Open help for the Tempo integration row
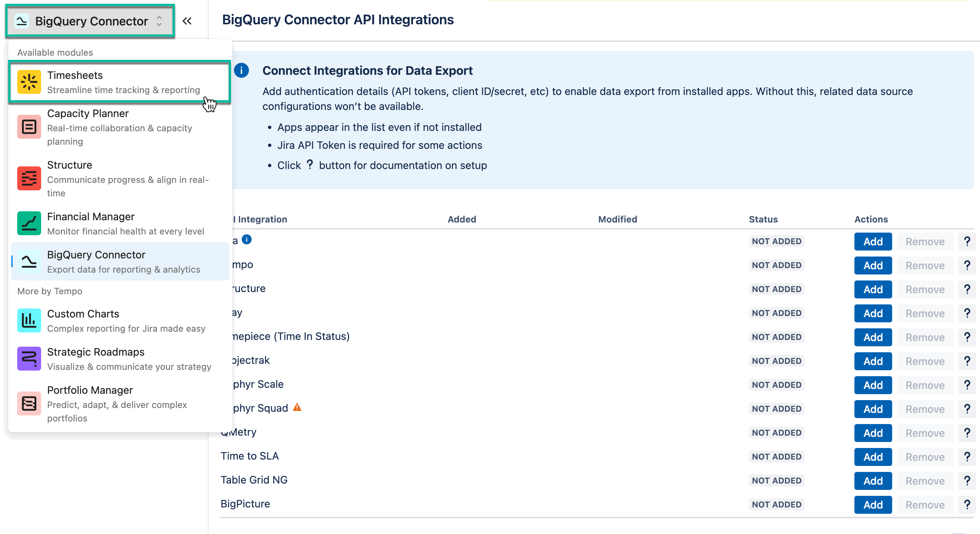The height and width of the screenshot is (534, 980). [x=967, y=265]
